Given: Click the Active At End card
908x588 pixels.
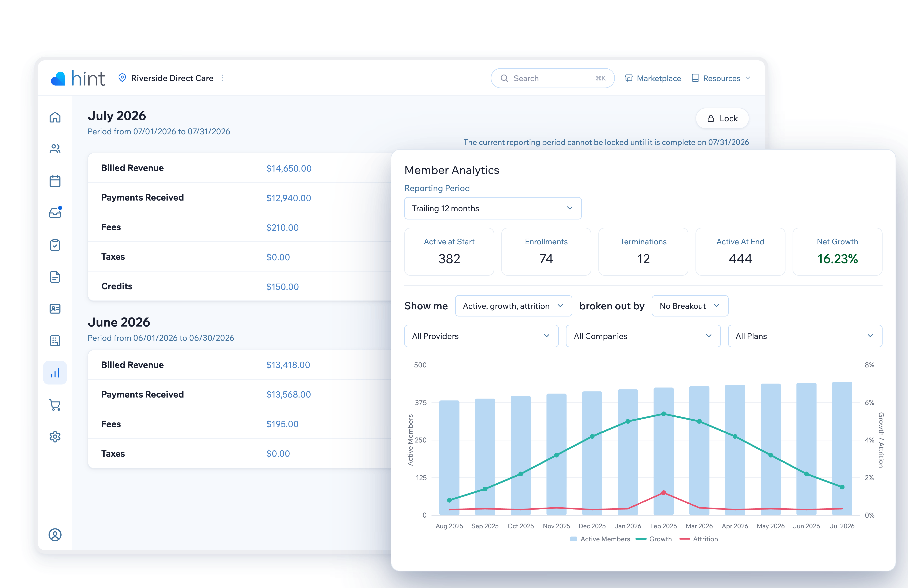Looking at the screenshot, I should (740, 252).
